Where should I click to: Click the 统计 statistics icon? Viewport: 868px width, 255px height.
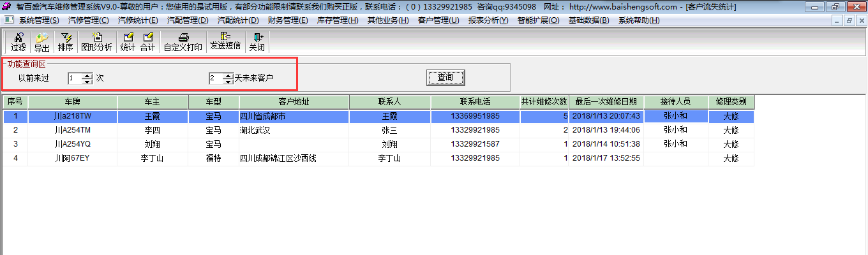pyautogui.click(x=128, y=42)
